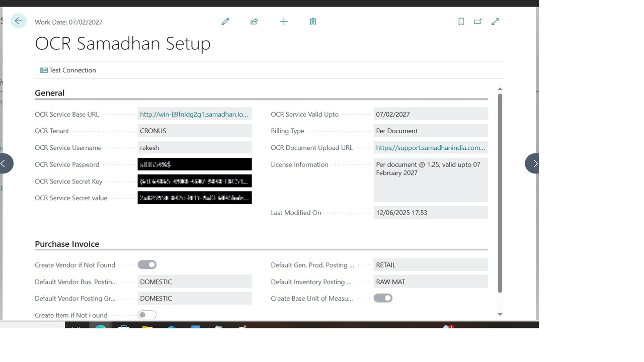
Task: Click the Billing Type label
Action: click(287, 131)
